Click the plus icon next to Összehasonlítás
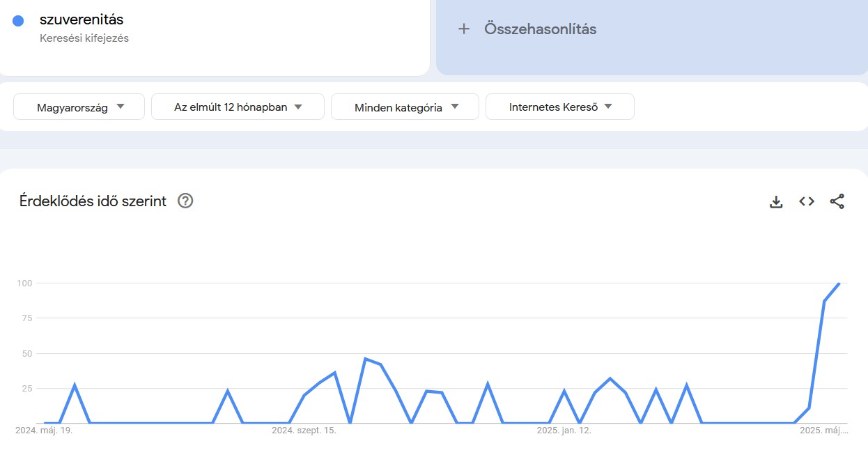868x457 pixels. (x=463, y=29)
